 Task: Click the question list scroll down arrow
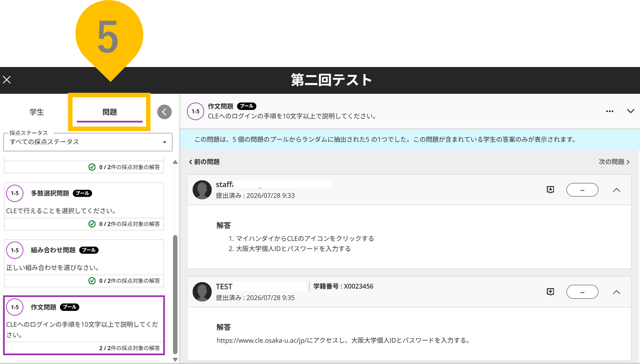175,360
